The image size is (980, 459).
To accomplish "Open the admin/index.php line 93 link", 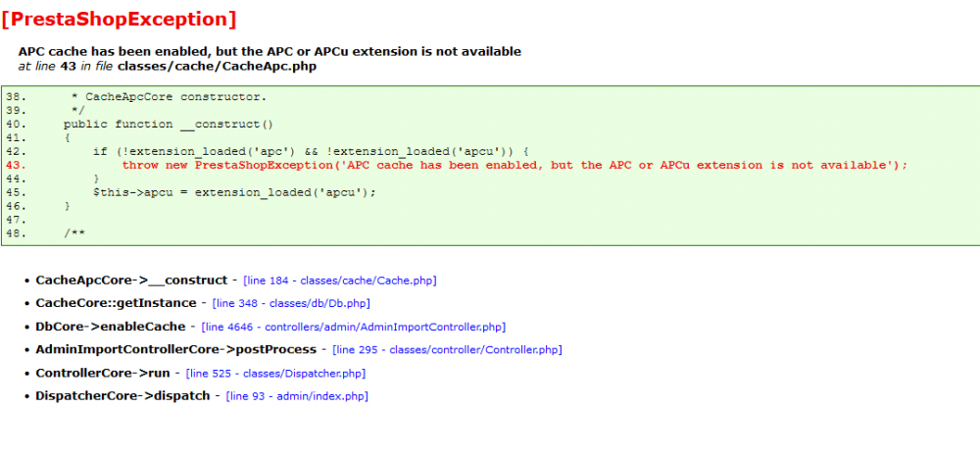I will pyautogui.click(x=297, y=396).
